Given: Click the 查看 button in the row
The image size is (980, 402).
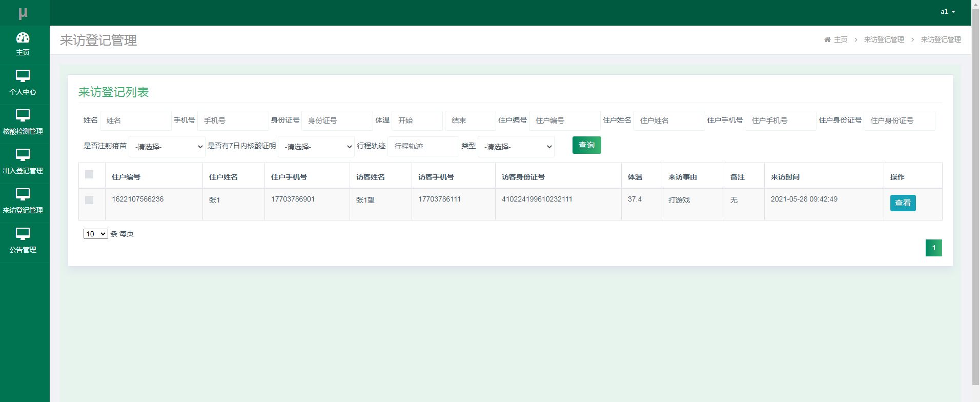Looking at the screenshot, I should (x=903, y=203).
